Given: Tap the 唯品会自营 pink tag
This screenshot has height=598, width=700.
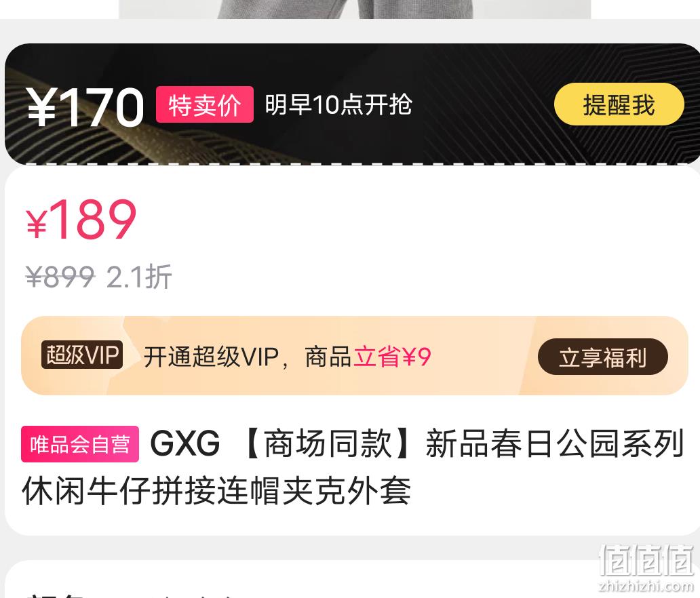Looking at the screenshot, I should tap(80, 444).
